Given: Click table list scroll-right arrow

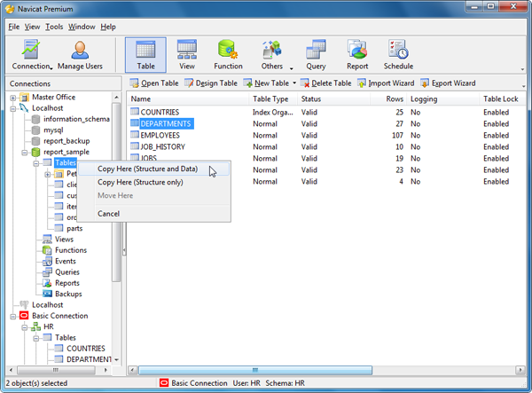Looking at the screenshot, I should tap(520, 370).
